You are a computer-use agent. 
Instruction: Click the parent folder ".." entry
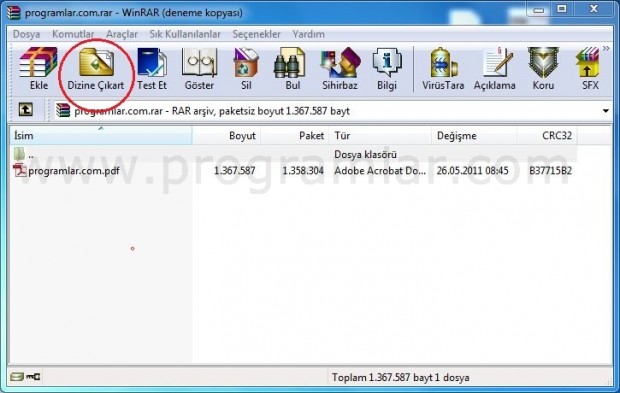24,154
